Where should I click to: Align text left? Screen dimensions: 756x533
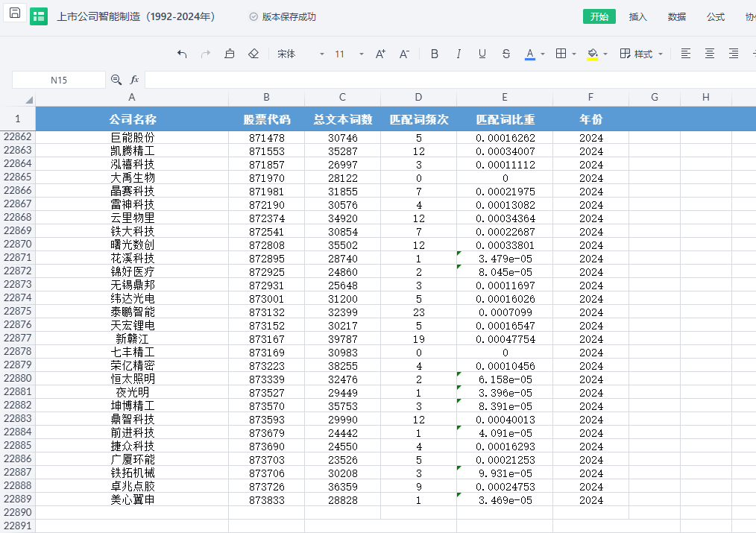686,54
